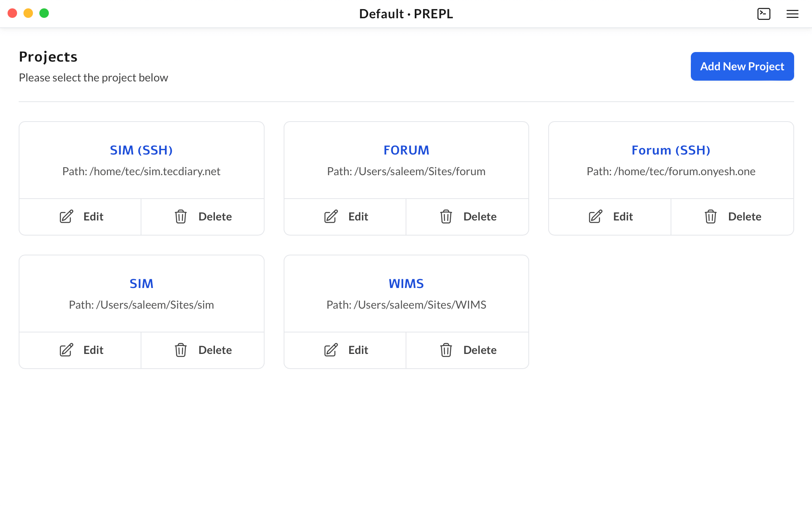Open the hamburger menu

792,14
